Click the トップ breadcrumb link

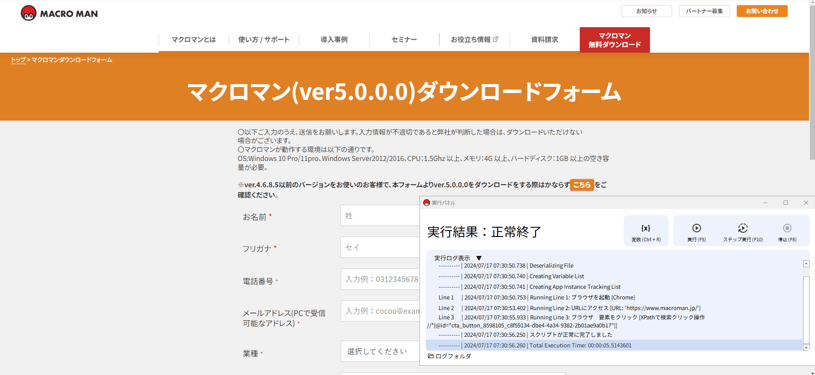tap(18, 60)
